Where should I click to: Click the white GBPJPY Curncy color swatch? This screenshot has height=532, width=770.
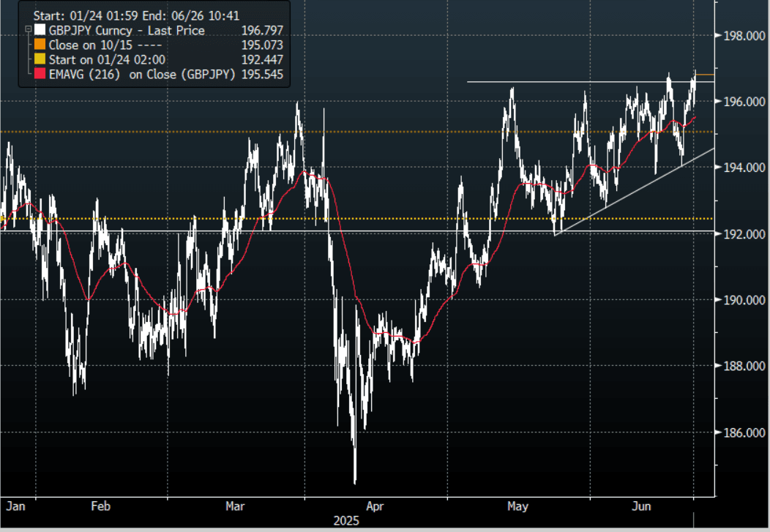40,31
